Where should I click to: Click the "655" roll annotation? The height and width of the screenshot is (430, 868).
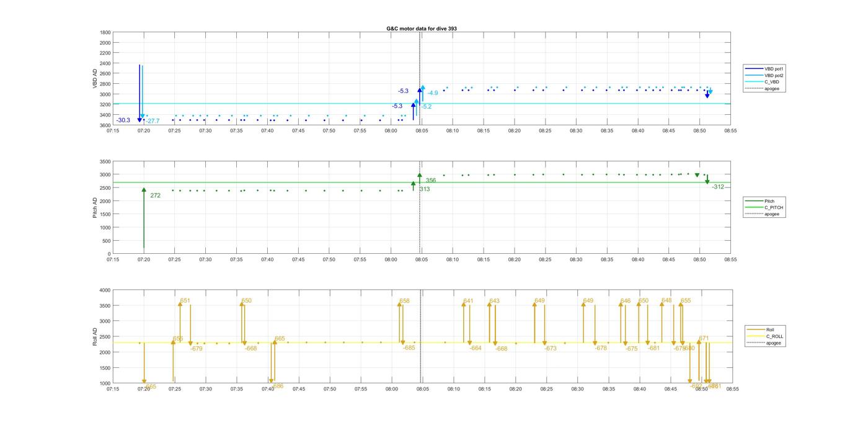point(686,301)
